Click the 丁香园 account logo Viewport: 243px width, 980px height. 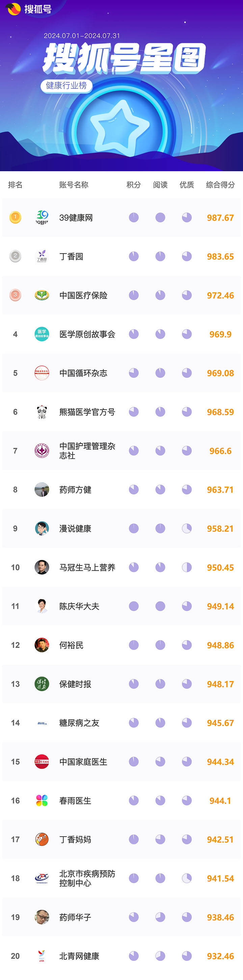point(42,256)
